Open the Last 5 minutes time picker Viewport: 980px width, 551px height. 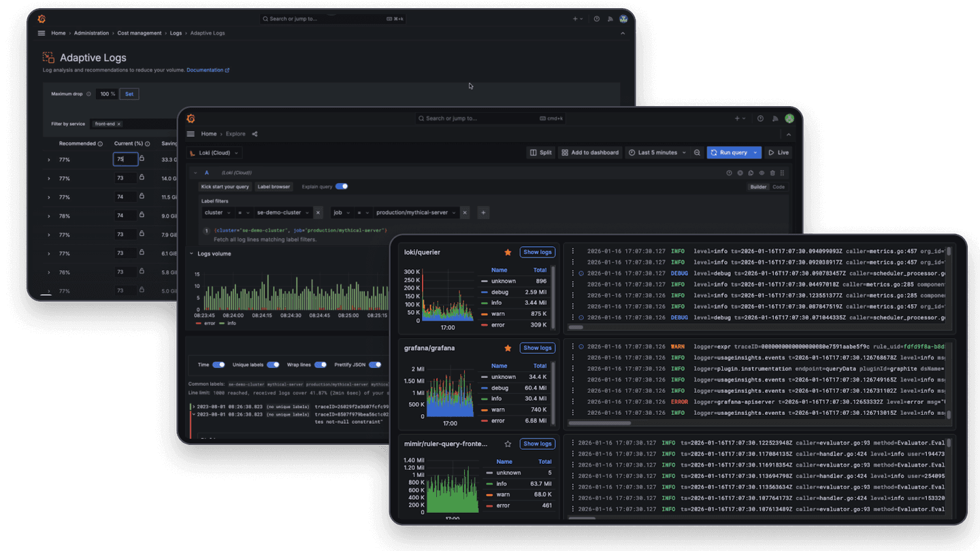[657, 152]
